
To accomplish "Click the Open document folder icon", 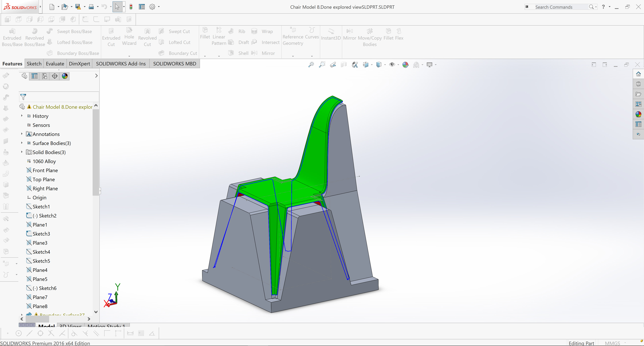I will click(65, 7).
